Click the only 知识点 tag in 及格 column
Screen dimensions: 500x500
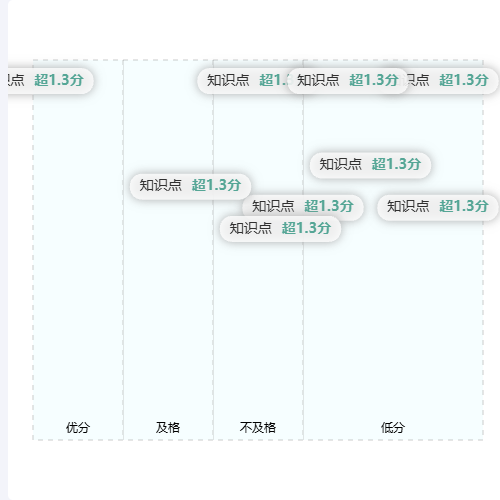pyautogui.click(x=190, y=186)
